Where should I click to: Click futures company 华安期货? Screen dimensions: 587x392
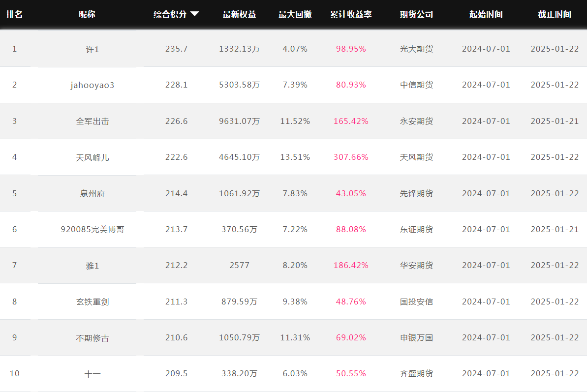(x=416, y=265)
